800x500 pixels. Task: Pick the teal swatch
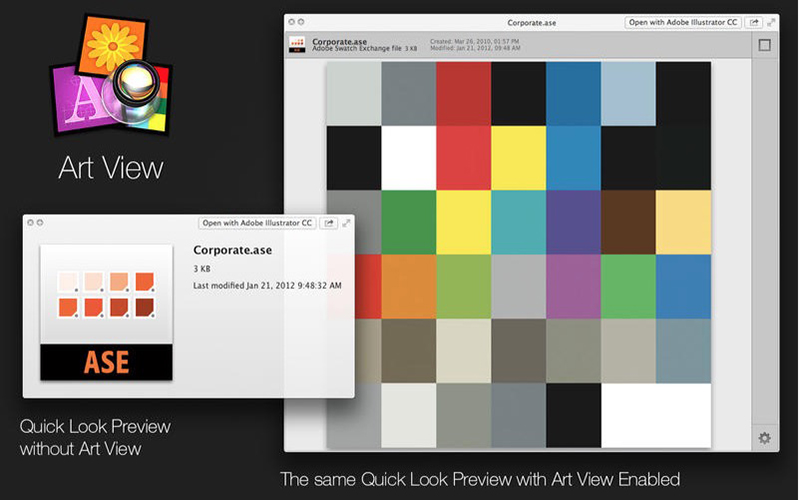click(x=518, y=222)
